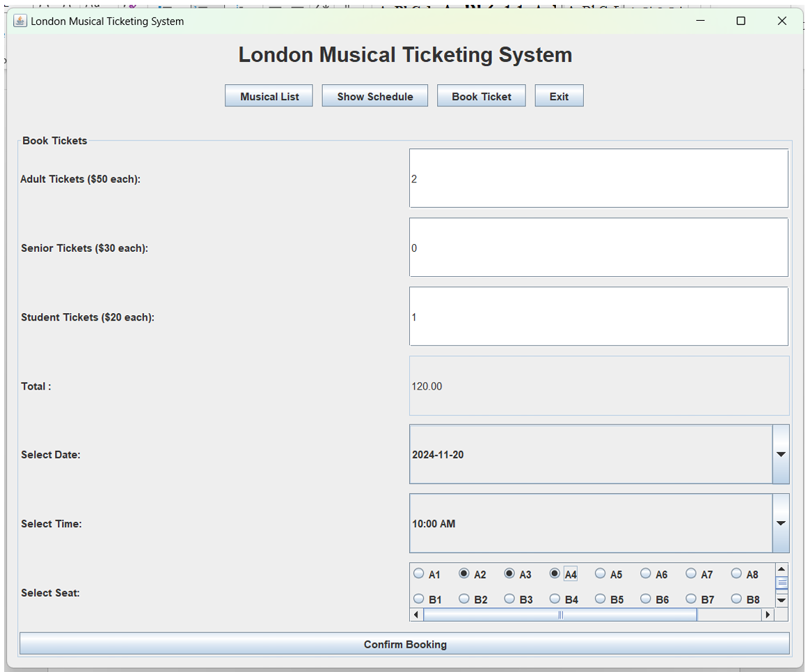Select seat A1
The width and height of the screenshot is (808, 672).
pyautogui.click(x=419, y=574)
